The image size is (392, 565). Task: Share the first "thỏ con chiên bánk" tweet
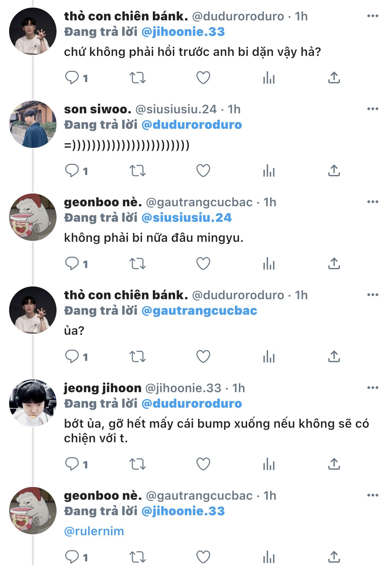(334, 78)
